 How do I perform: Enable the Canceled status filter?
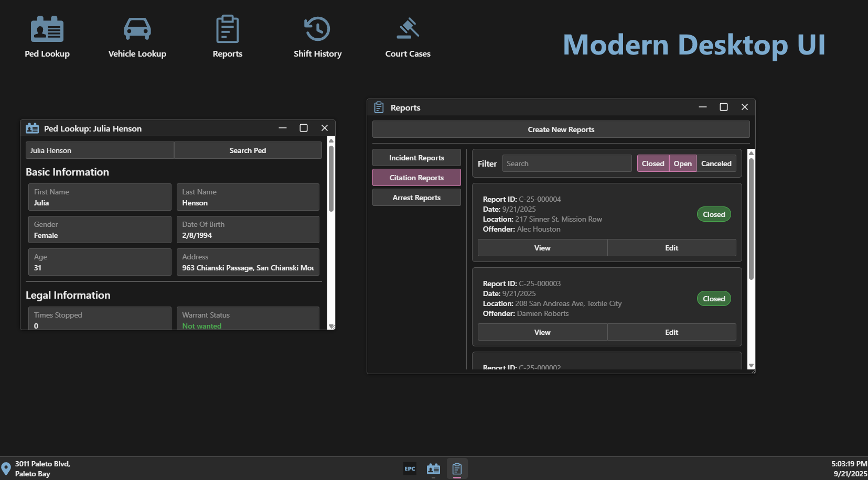[716, 163]
